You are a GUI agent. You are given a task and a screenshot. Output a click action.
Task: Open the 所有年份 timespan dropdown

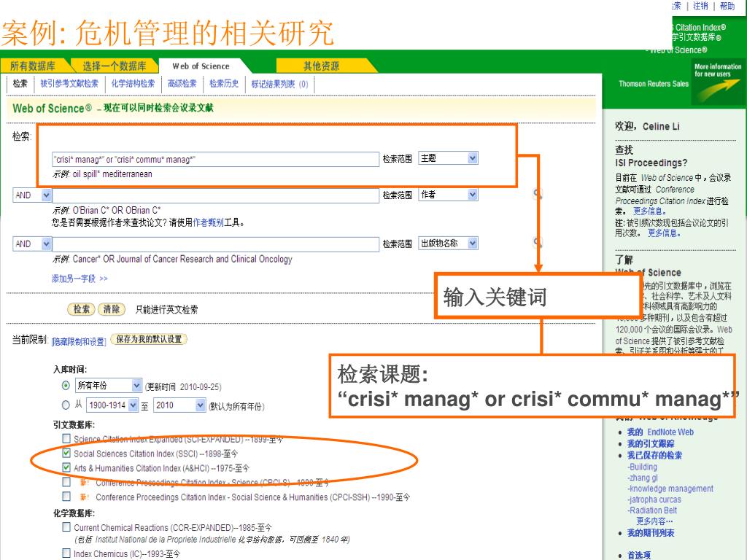(x=109, y=385)
